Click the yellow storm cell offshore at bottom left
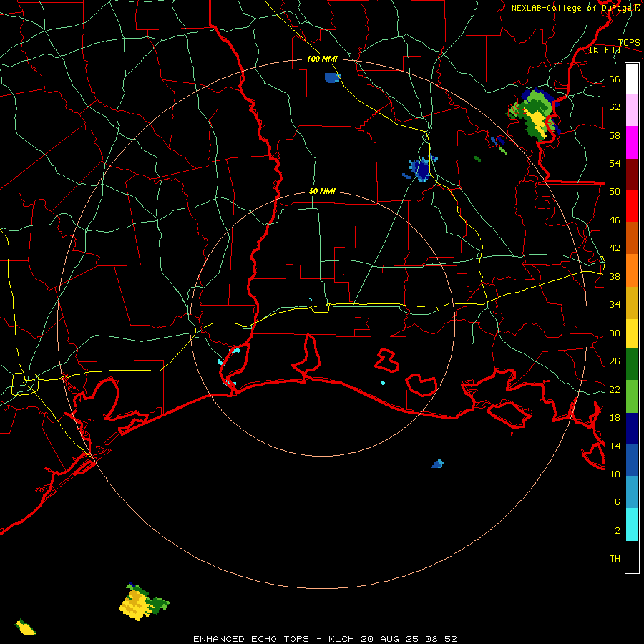Viewport: 644px width, 644px height. tap(142, 602)
